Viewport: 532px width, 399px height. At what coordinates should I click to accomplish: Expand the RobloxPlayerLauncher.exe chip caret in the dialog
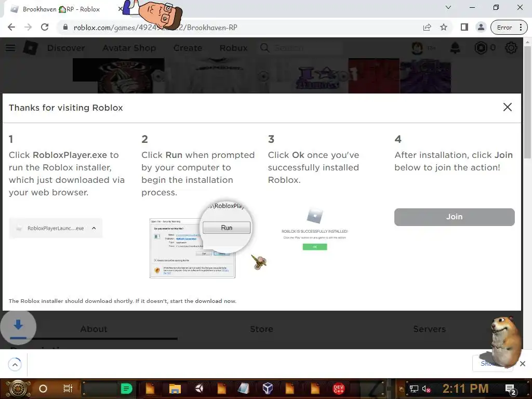point(94,229)
